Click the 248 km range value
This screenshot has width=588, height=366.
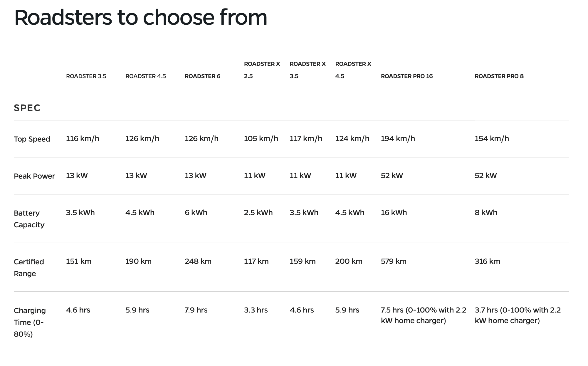(x=198, y=261)
